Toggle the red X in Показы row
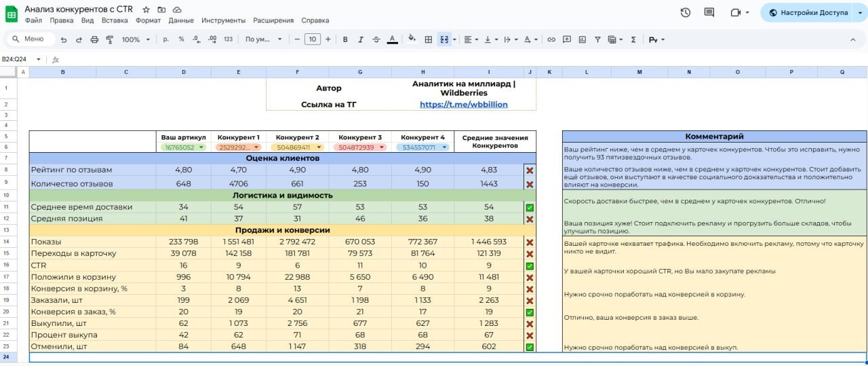This screenshot has width=868, height=366. (530, 242)
